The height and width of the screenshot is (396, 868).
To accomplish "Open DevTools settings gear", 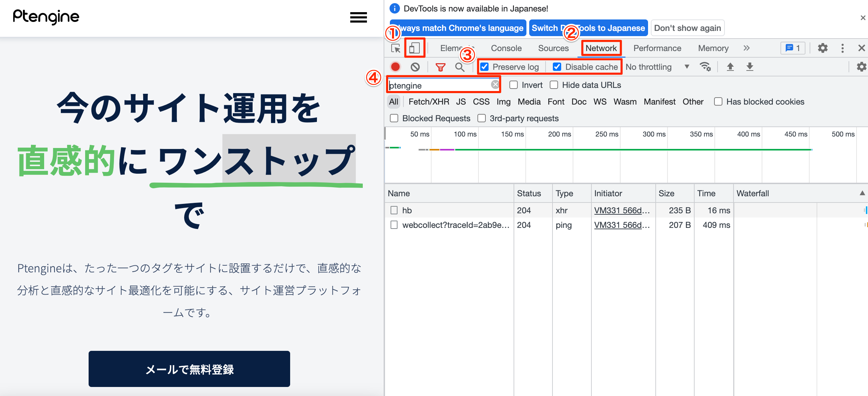I will (x=822, y=48).
